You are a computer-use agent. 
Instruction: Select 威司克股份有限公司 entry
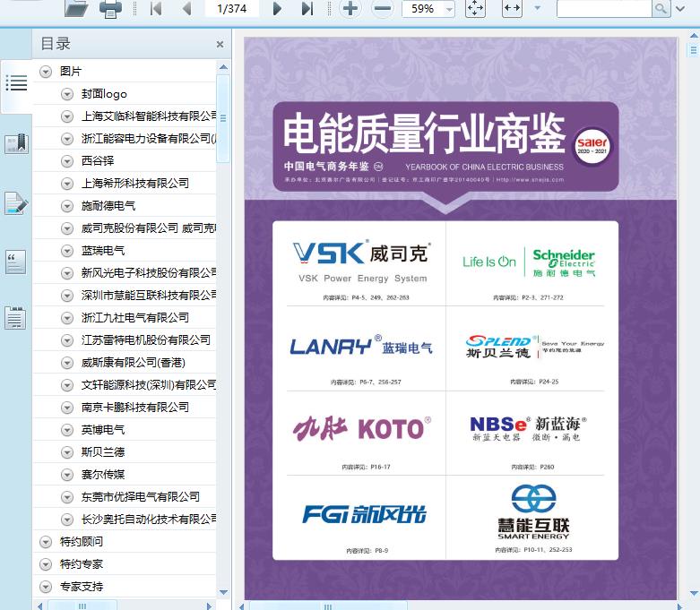click(x=149, y=228)
